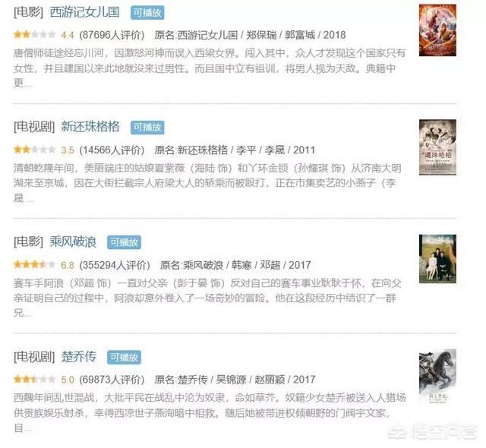Open the 乘风破浪 movie title link
The width and height of the screenshot is (486, 448).
73,241
